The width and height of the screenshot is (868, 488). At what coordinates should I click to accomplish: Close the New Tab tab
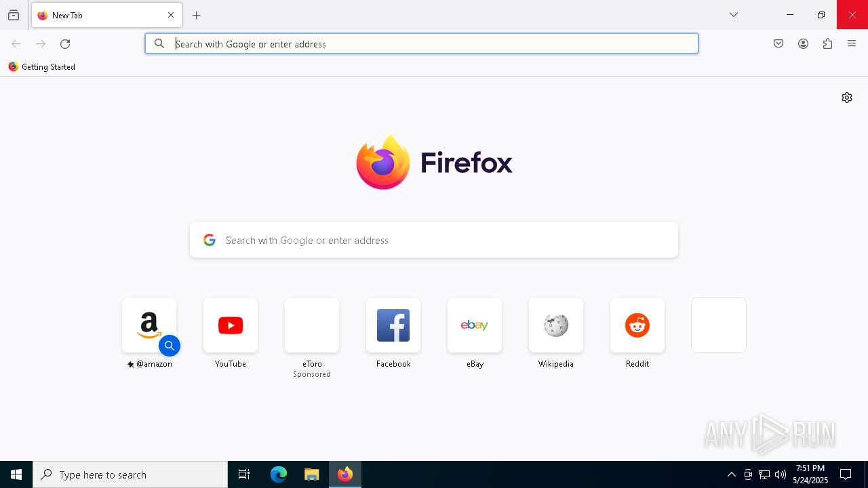click(171, 15)
